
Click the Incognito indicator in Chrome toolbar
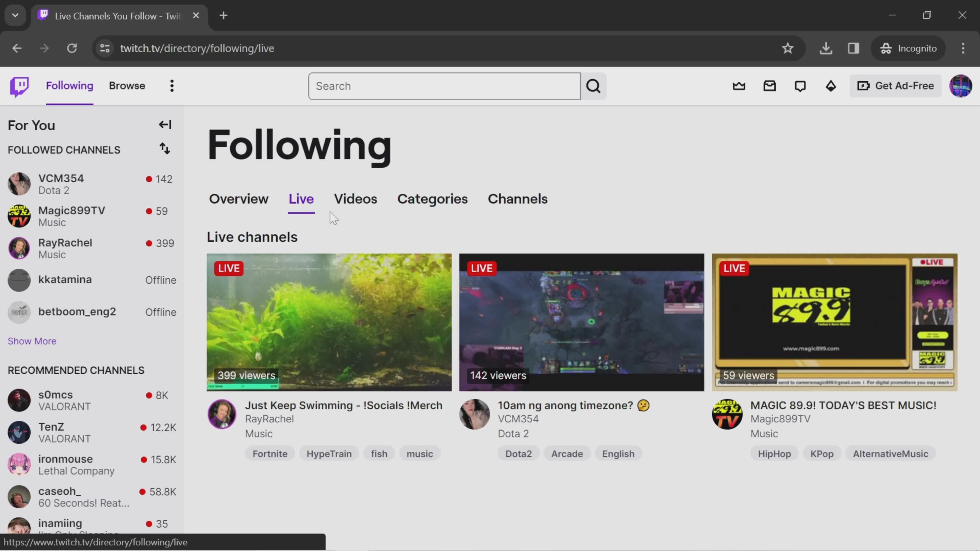pyautogui.click(x=908, y=48)
